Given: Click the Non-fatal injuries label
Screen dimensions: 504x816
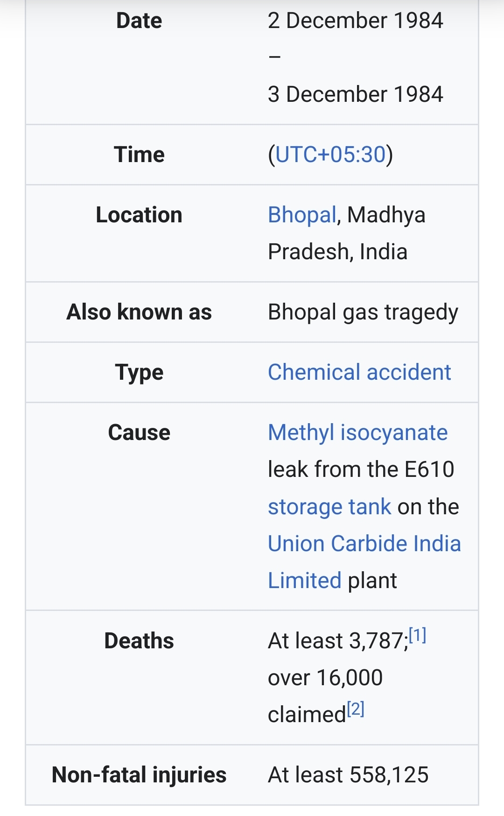Looking at the screenshot, I should click(139, 775).
